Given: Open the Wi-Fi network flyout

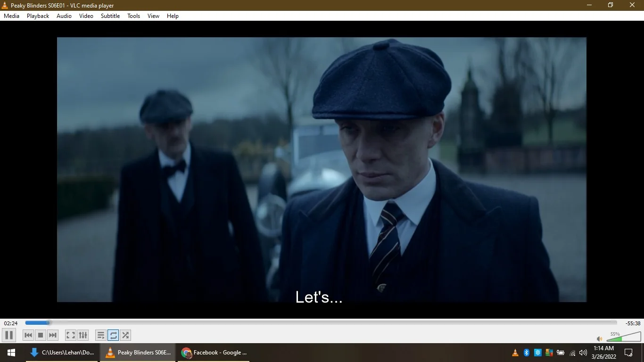Looking at the screenshot, I should 572,353.
